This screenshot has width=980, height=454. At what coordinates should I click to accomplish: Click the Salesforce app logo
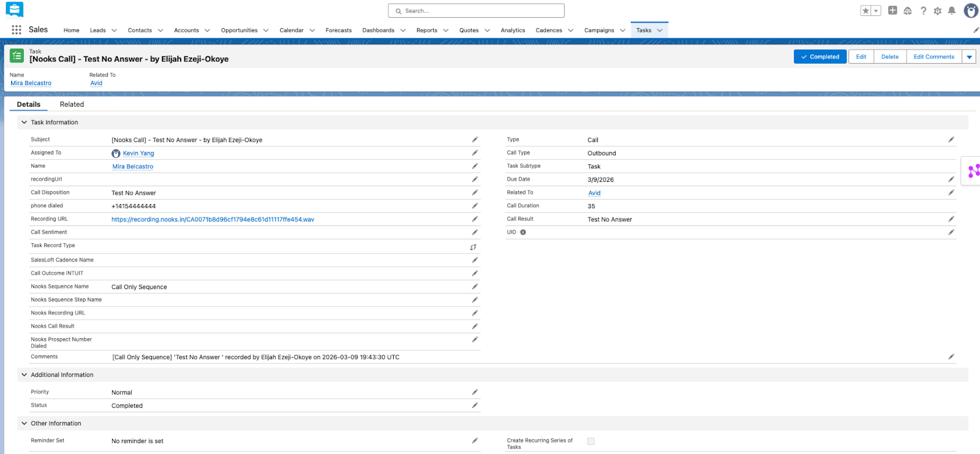pyautogui.click(x=14, y=9)
